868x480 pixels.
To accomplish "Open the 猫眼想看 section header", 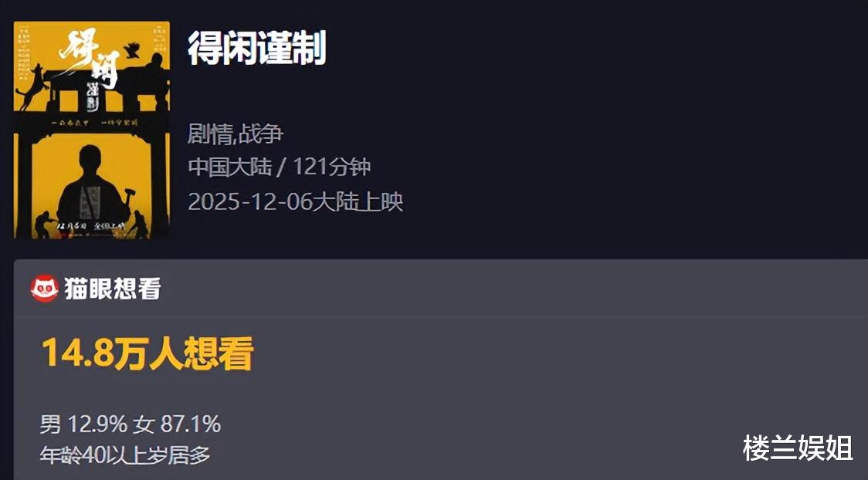I will [111, 289].
